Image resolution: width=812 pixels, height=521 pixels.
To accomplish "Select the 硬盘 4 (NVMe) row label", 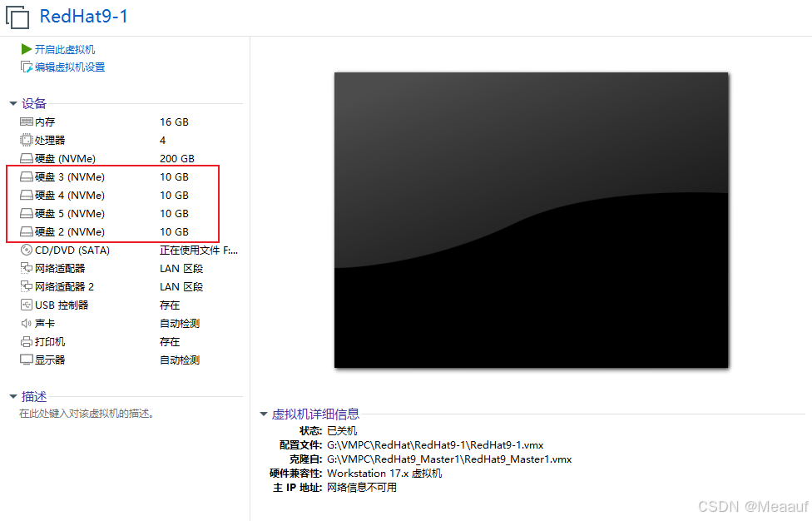I will [70, 196].
